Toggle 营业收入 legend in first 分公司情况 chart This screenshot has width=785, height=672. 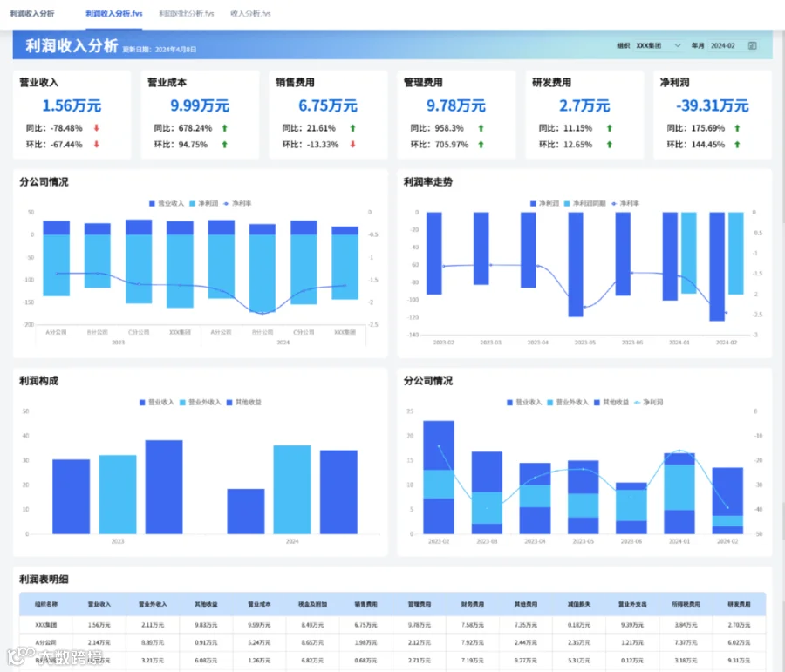pyautogui.click(x=167, y=204)
